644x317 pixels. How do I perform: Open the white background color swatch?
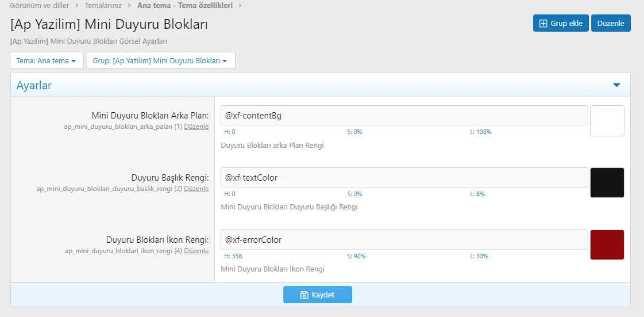click(x=607, y=121)
